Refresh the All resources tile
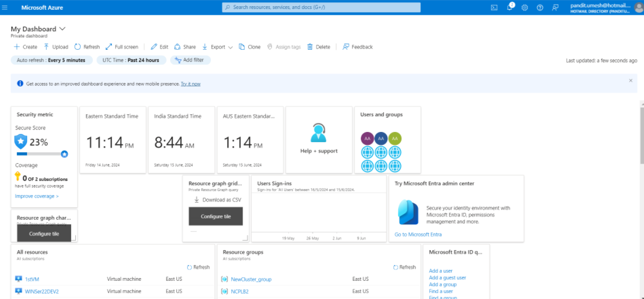Screen dimensions: 644x299 (x=198, y=267)
